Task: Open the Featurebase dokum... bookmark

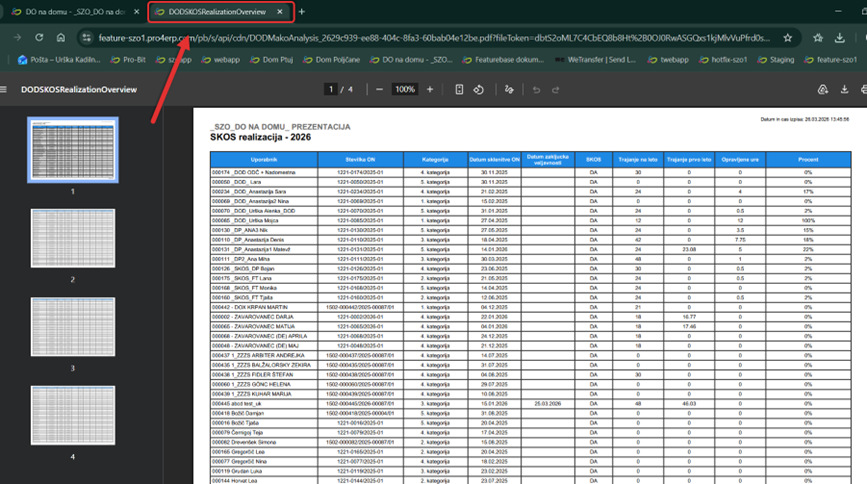Action: (x=504, y=60)
